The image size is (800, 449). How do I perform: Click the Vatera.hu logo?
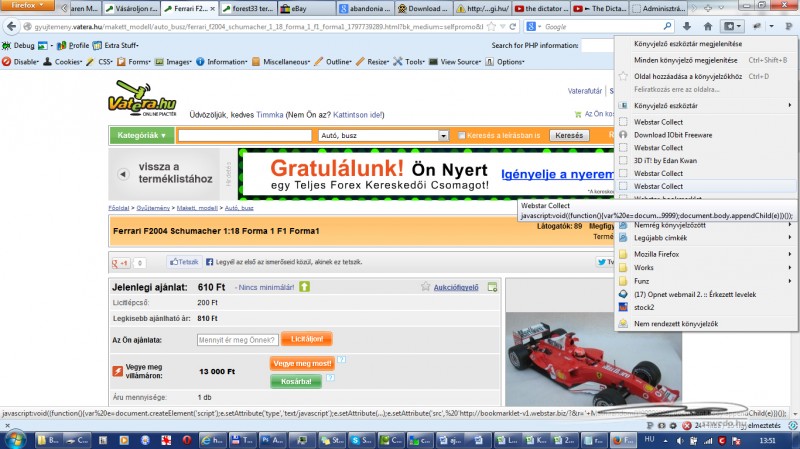pos(142,98)
